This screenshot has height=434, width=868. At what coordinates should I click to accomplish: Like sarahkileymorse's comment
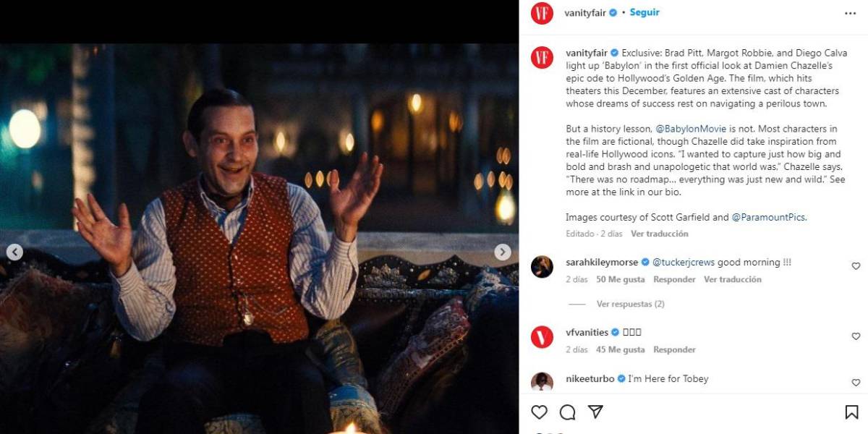856,266
